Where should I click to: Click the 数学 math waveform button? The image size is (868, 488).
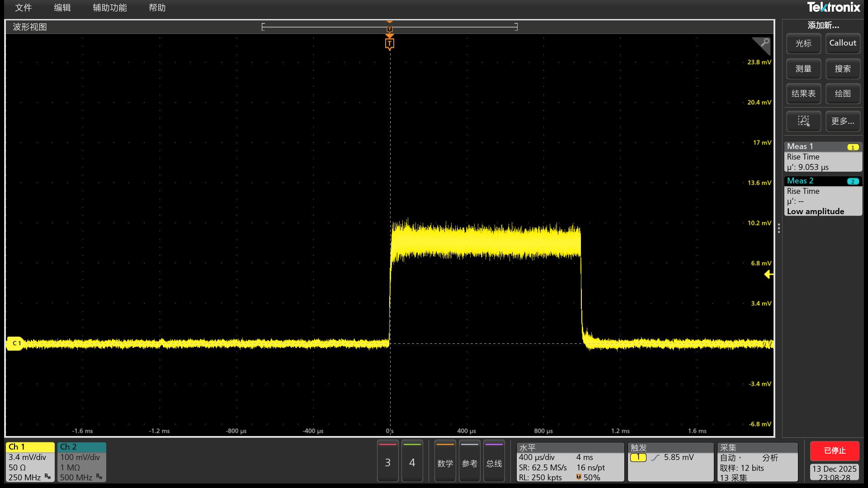tap(445, 461)
